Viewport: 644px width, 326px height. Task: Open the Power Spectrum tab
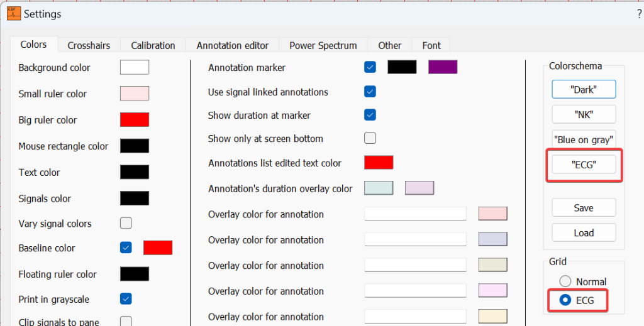tap(323, 45)
